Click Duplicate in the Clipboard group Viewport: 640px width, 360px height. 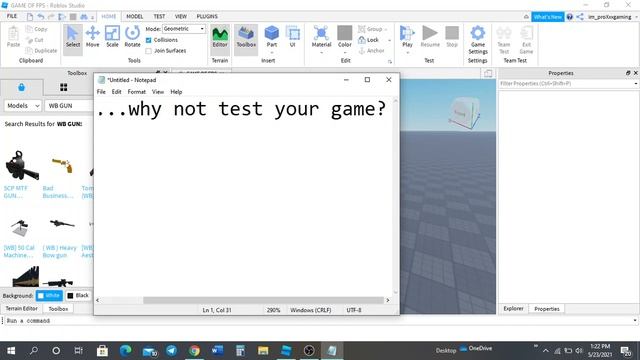(41, 51)
